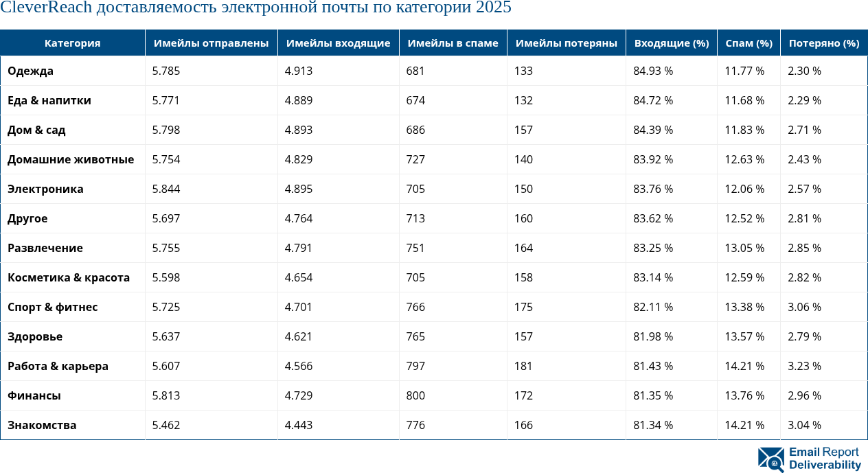Select inbox percentage 81.34 % for Знакомства
Image resolution: width=868 pixels, height=473 pixels.
(653, 425)
